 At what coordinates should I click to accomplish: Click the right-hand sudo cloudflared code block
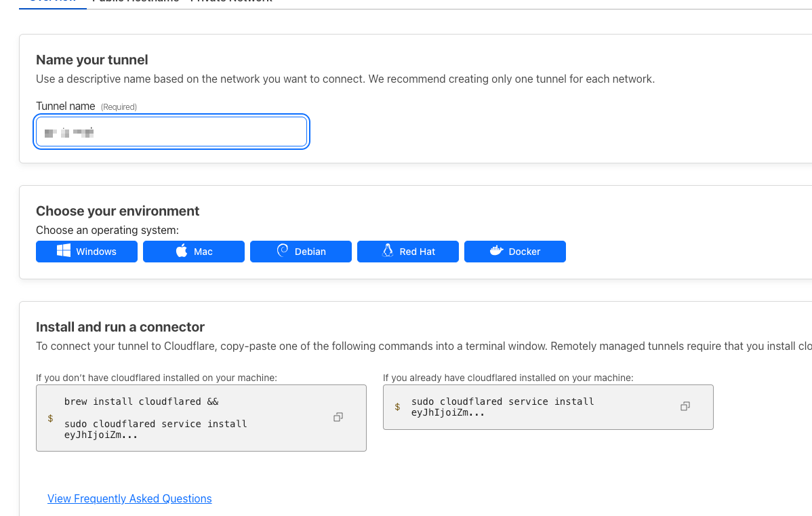click(529, 407)
